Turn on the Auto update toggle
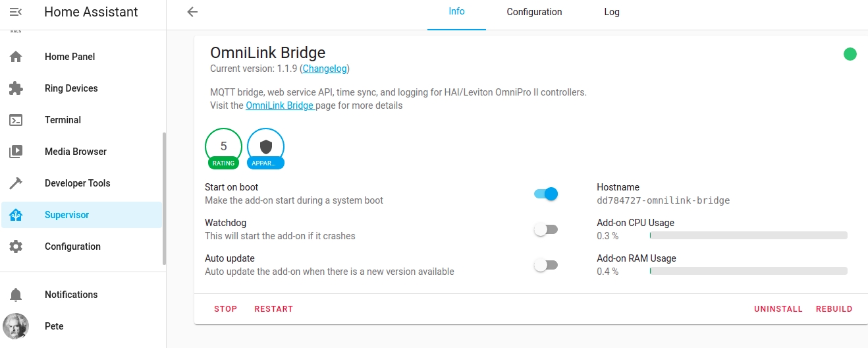The width and height of the screenshot is (868, 348). (546, 265)
